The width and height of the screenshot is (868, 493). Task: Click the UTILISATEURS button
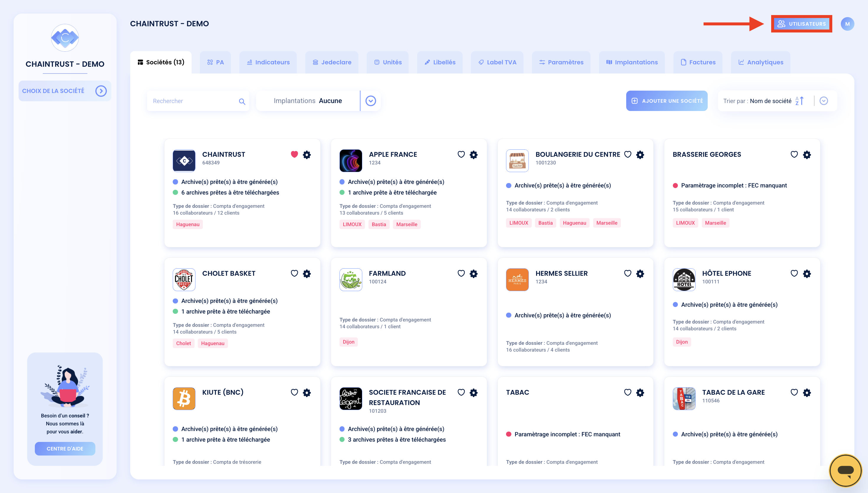coord(802,24)
